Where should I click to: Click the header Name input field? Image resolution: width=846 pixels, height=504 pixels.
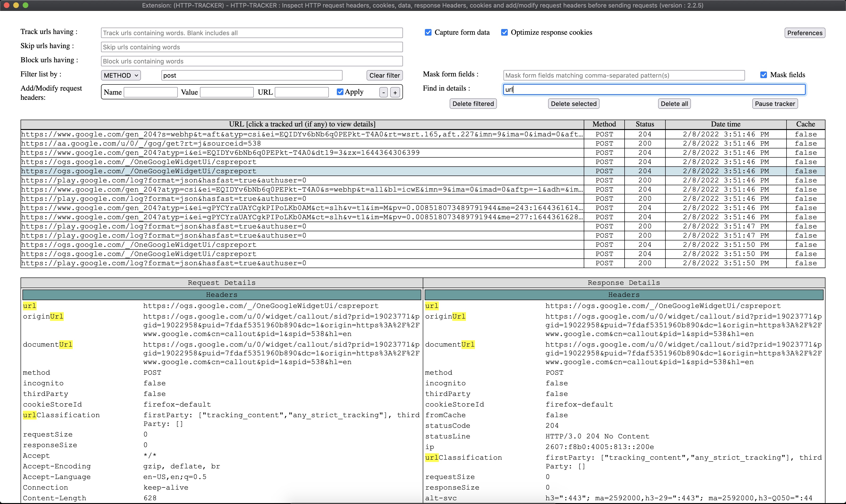pos(151,92)
